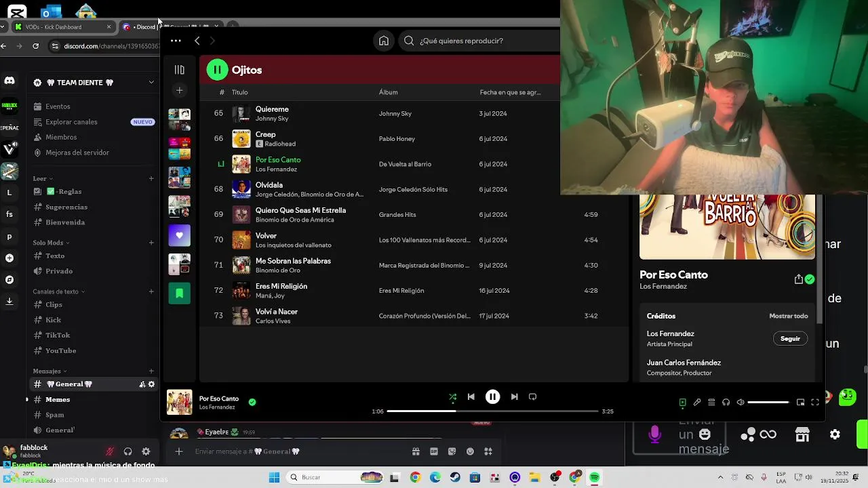Open Your Library icon in Spotify sidebar

179,70
